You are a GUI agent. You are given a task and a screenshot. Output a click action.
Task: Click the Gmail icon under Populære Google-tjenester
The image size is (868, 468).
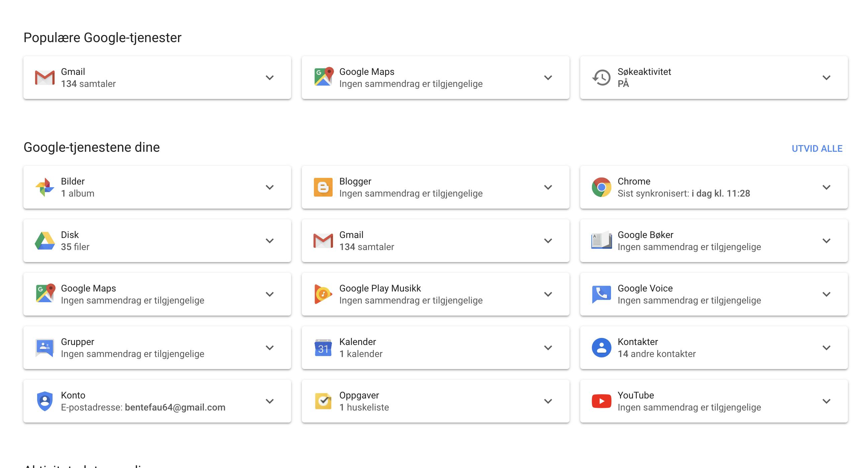[x=45, y=78]
